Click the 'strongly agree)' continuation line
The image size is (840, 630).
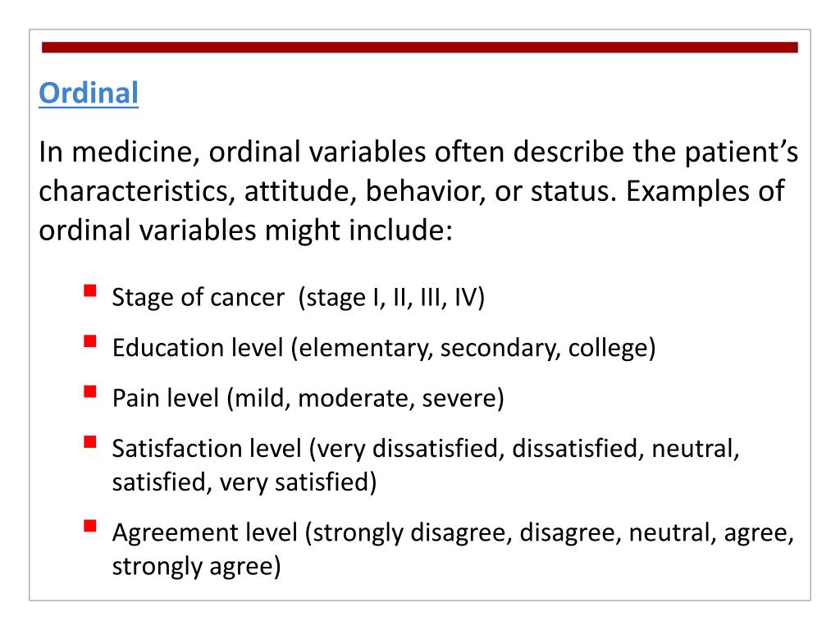[197, 566]
